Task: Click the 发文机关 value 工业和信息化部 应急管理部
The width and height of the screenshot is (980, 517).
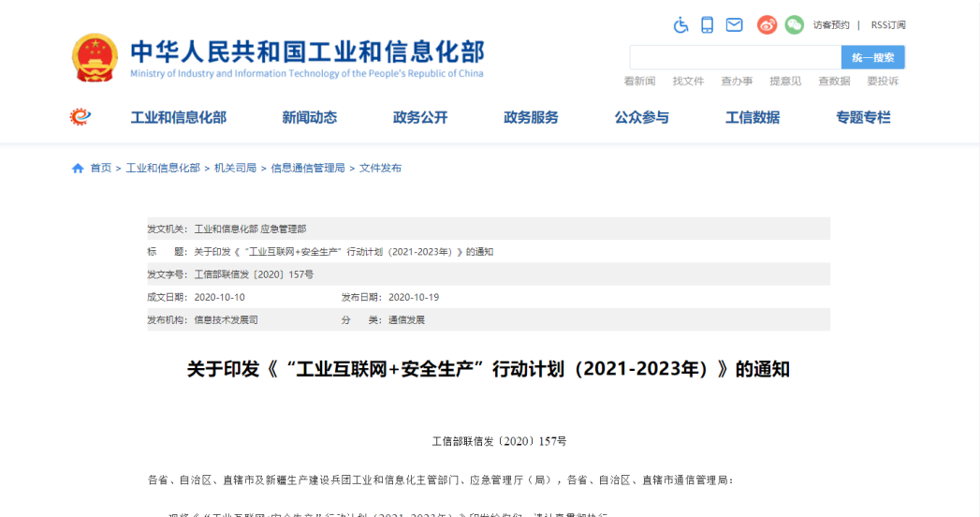Action: tap(251, 229)
